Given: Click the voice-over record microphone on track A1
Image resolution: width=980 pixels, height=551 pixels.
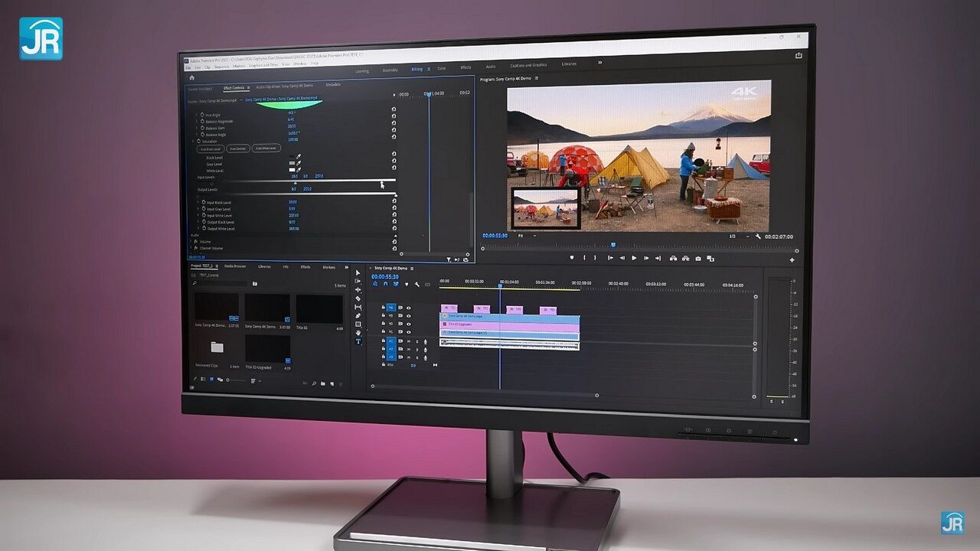Looking at the screenshot, I should coord(426,341).
